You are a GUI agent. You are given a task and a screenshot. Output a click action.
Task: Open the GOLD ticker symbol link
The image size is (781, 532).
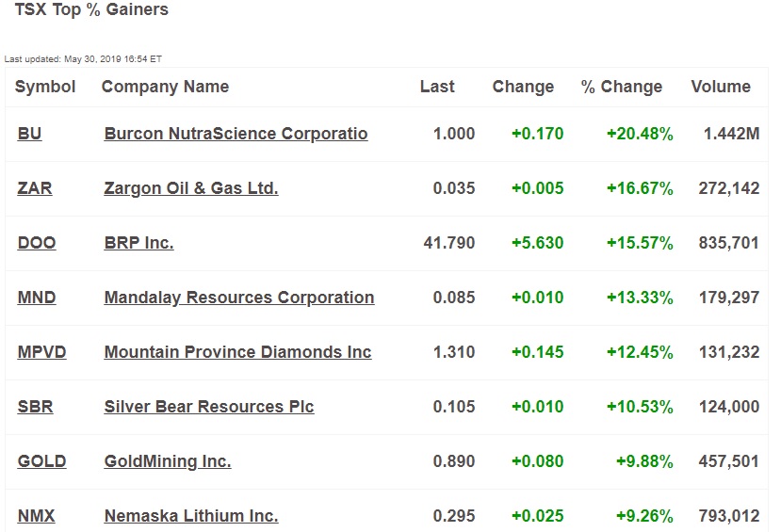41,461
